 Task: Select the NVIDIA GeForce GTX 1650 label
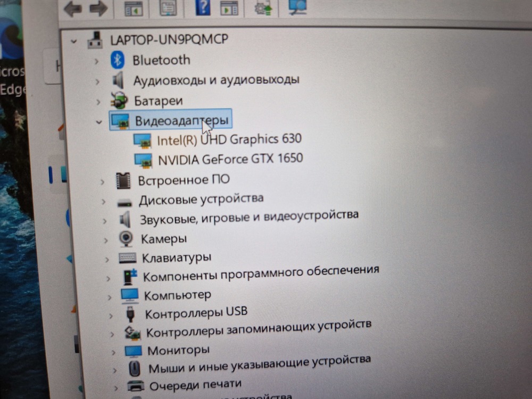point(230,159)
